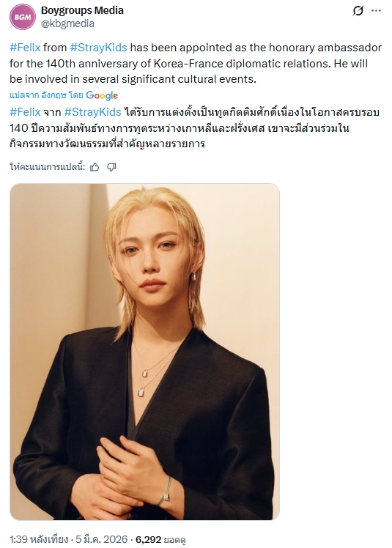
Task: Visit the @kbgmedia handle link
Action: tap(68, 23)
